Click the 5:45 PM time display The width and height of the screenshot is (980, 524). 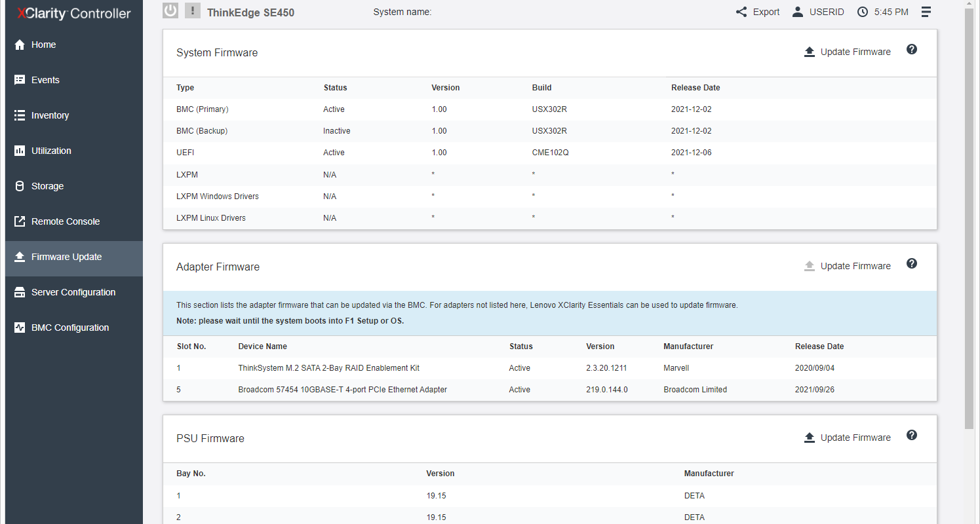click(892, 12)
